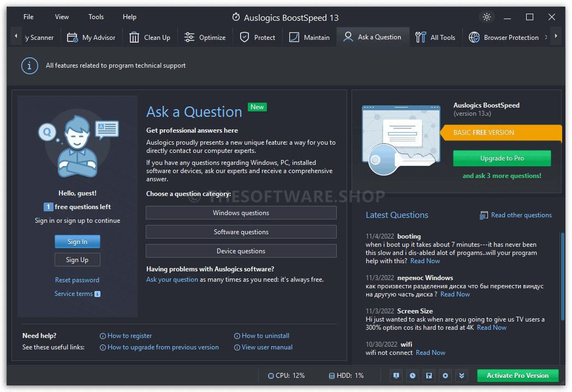The image size is (572, 392).
Task: Open How to upgrade from previous version
Action: (x=163, y=347)
